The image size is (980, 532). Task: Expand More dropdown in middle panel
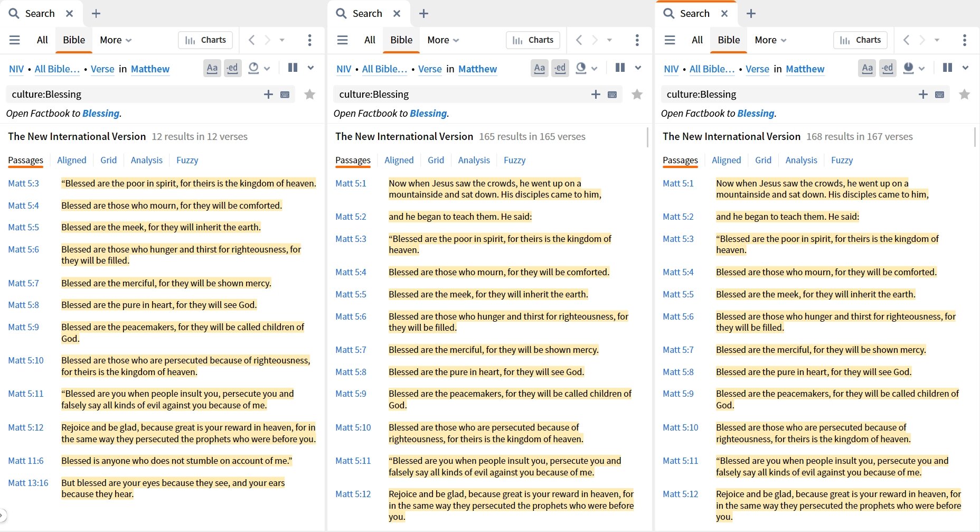pos(443,40)
